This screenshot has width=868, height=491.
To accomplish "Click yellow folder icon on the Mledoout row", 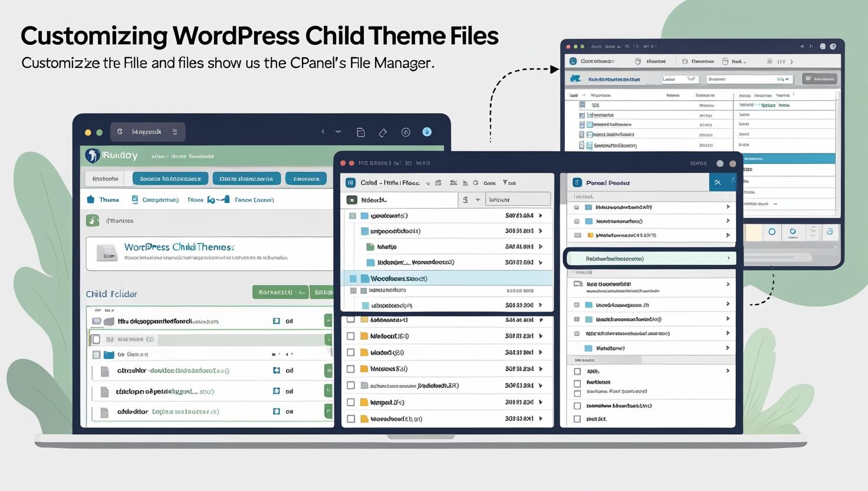I will click(364, 336).
